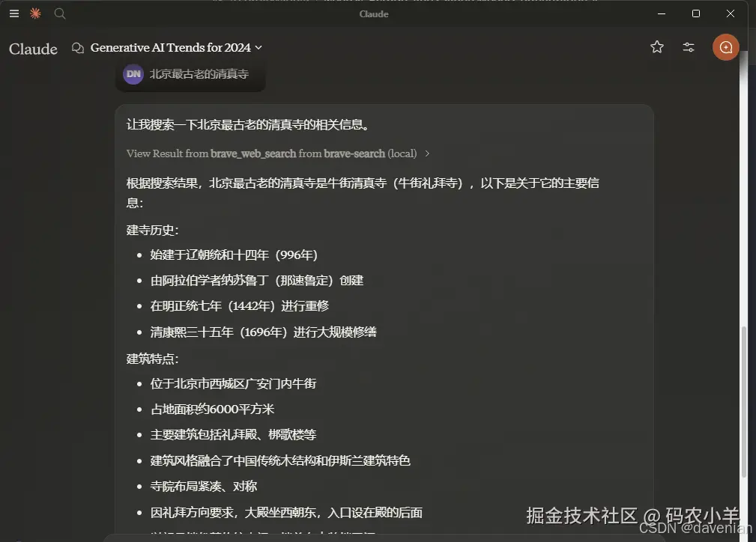Select line 建筑风格融合了中国传统木结构
Screen dimensions: 756x542
point(280,460)
